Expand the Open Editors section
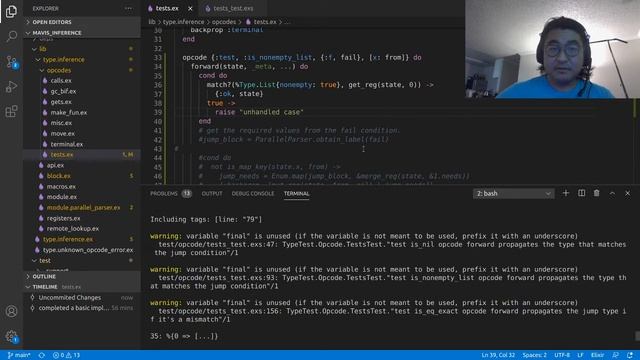The image size is (640, 360). point(82,22)
